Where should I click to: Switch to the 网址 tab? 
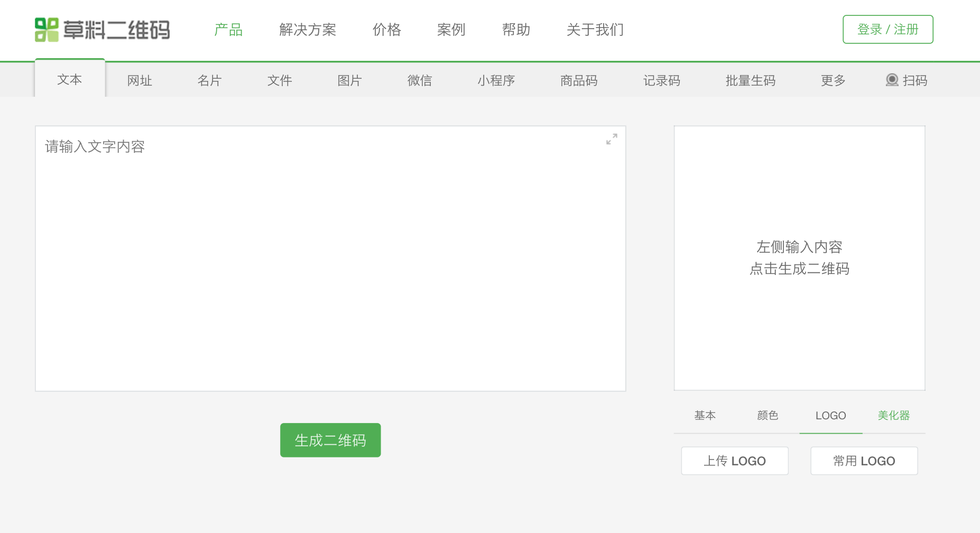(140, 80)
